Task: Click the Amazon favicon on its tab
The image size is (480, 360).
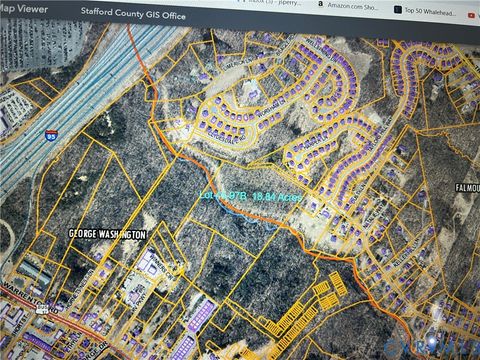Action: pyautogui.click(x=321, y=4)
